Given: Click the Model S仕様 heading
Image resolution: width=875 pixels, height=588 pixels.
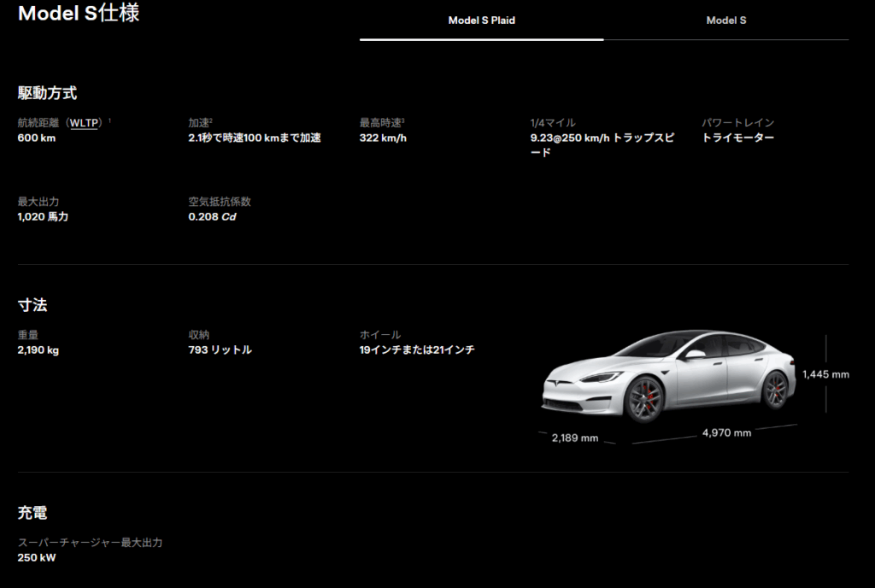Looking at the screenshot, I should [x=79, y=13].
